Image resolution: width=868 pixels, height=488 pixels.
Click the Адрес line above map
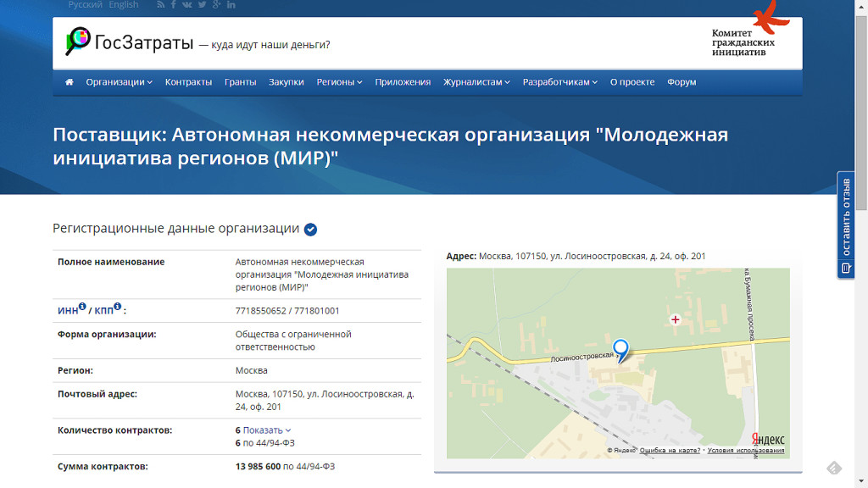click(x=576, y=256)
